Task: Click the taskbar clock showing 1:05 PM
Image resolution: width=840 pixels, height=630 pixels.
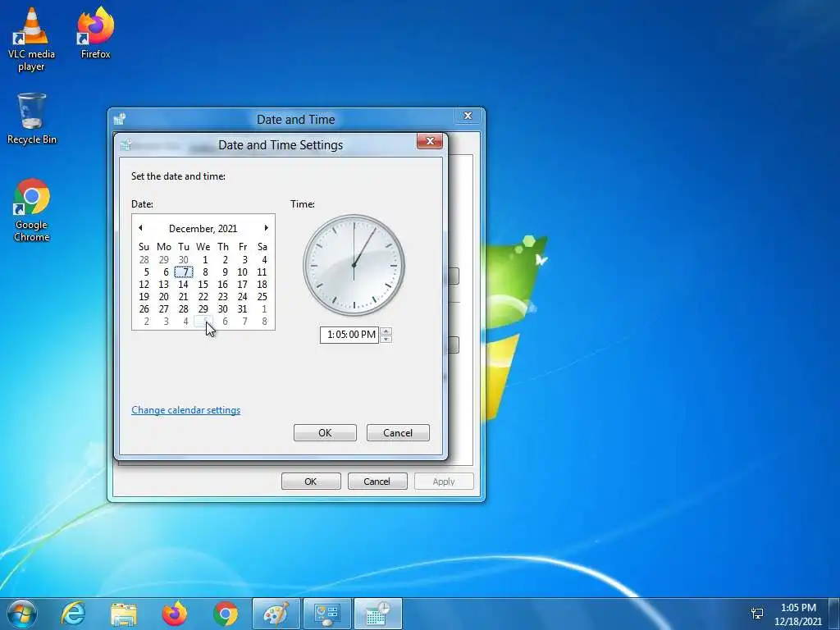Action: pos(797,614)
